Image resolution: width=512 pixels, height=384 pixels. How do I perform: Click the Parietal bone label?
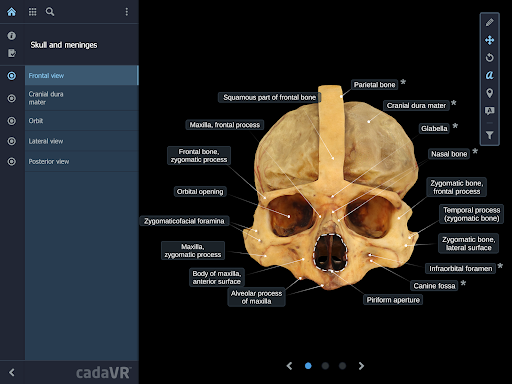pyautogui.click(x=374, y=85)
